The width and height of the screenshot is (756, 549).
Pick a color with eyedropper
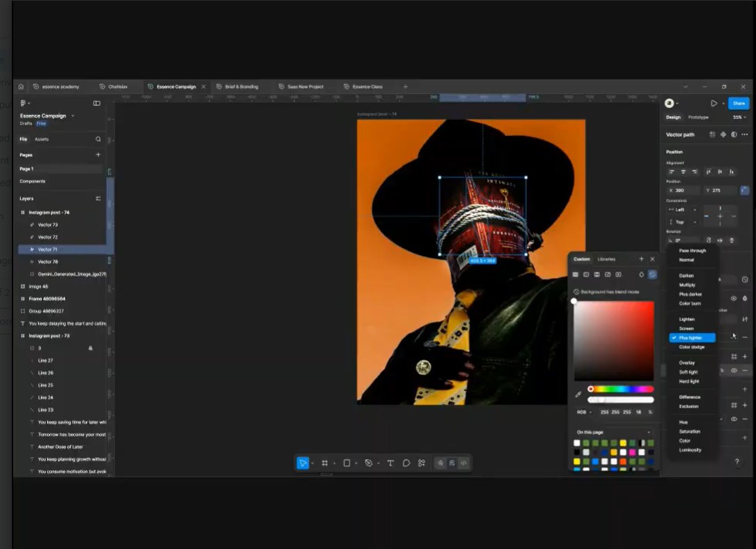point(578,394)
